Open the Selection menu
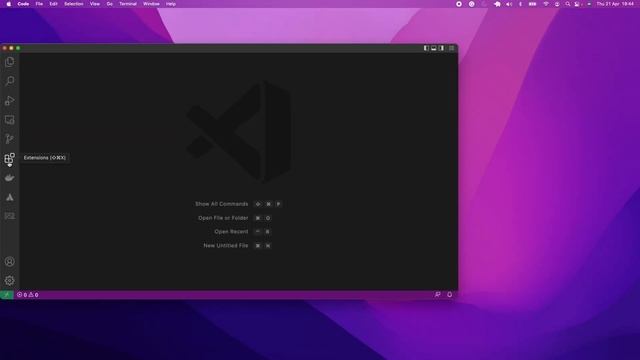 [74, 4]
